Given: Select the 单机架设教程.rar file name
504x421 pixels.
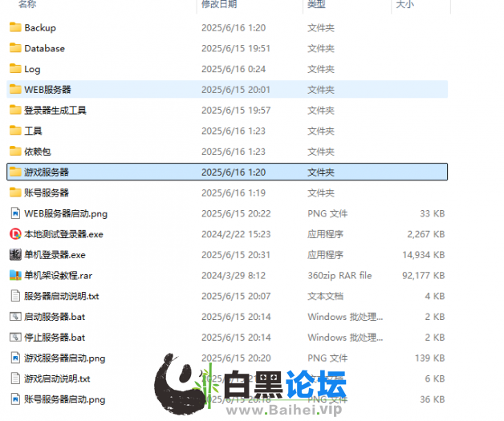Looking at the screenshot, I should 58,276.
